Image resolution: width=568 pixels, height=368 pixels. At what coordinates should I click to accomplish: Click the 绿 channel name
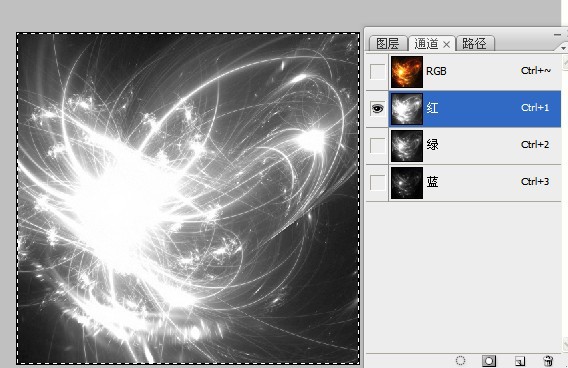[x=432, y=145]
